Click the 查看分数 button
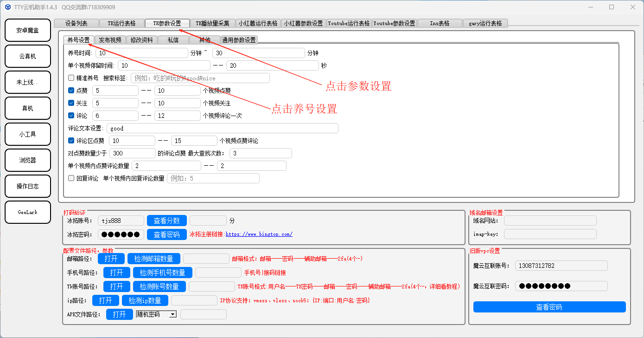The width and height of the screenshot is (644, 338). tap(166, 221)
